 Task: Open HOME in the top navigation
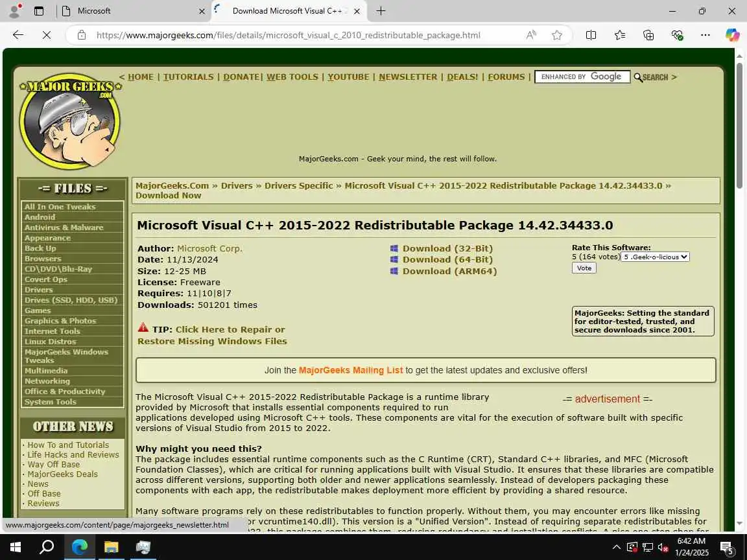point(141,76)
